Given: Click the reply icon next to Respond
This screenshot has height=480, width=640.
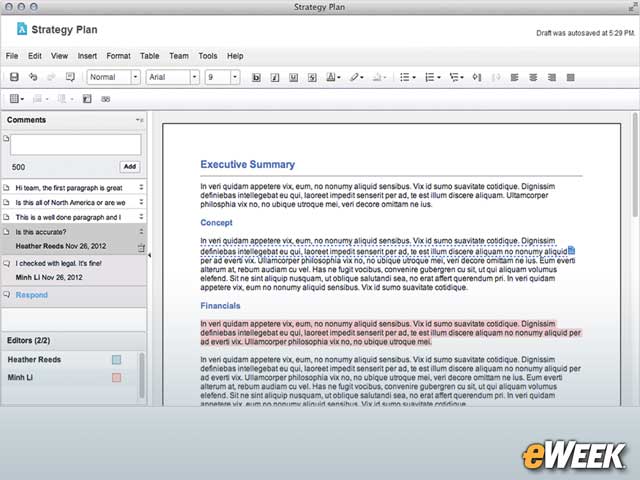Looking at the screenshot, I should [x=7, y=295].
